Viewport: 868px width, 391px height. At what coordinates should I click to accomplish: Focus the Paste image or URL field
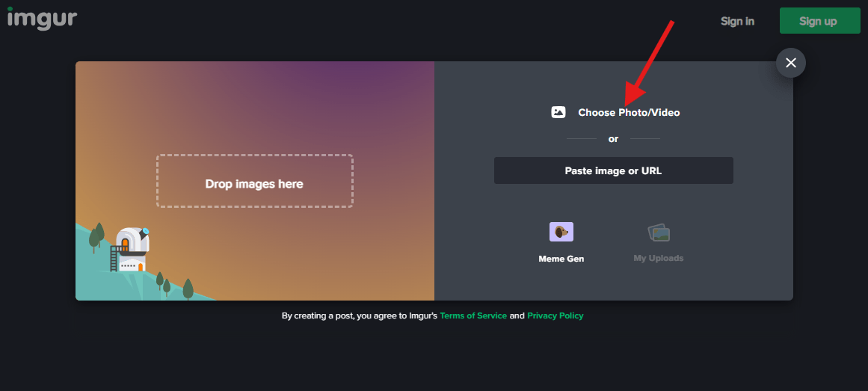click(x=613, y=170)
